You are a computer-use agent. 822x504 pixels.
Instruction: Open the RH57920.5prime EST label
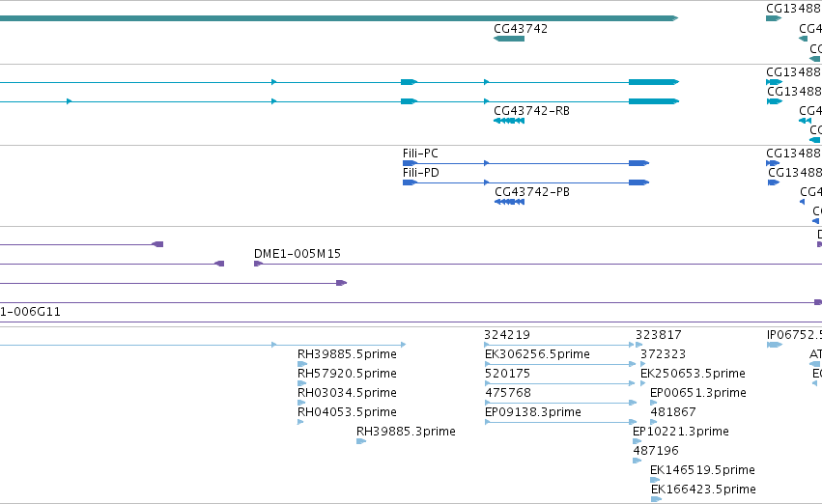click(x=347, y=374)
